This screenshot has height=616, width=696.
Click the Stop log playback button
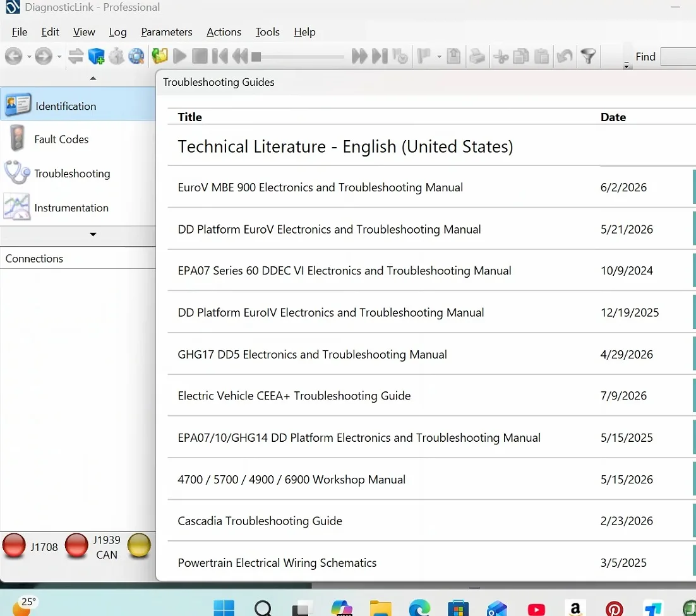(200, 56)
